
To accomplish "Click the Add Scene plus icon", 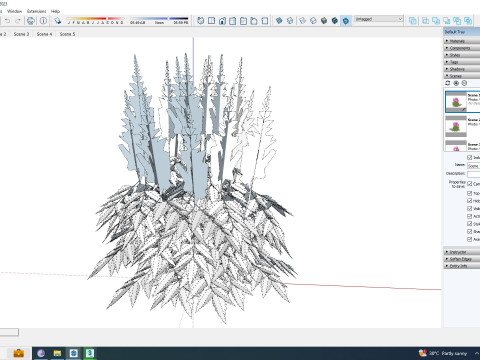I will pyautogui.click(x=456, y=83).
